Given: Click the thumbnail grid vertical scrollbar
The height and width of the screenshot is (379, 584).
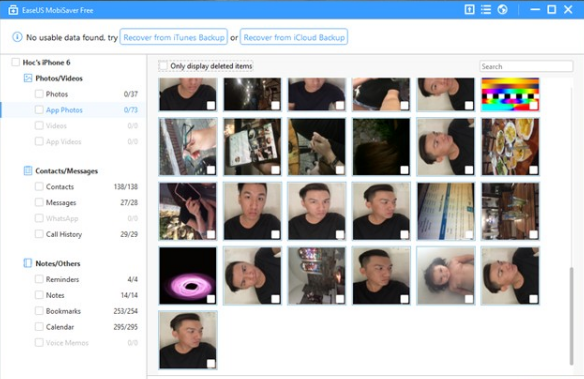Looking at the screenshot, I should click(571, 316).
